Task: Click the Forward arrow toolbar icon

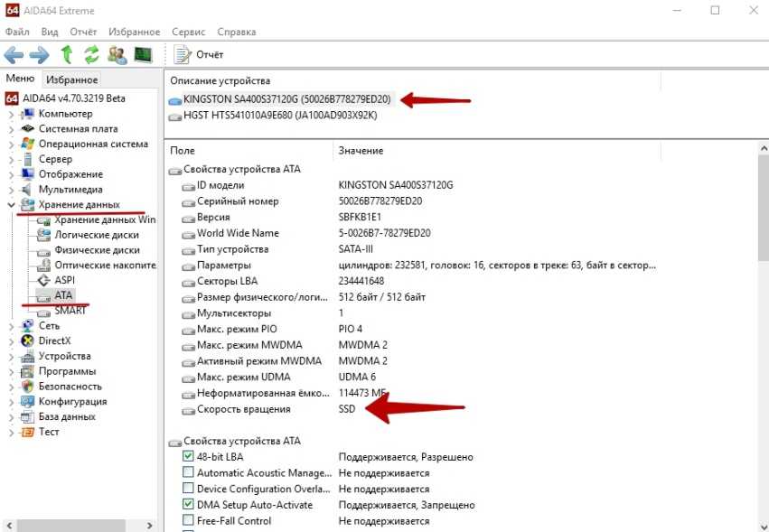Action: coord(40,54)
